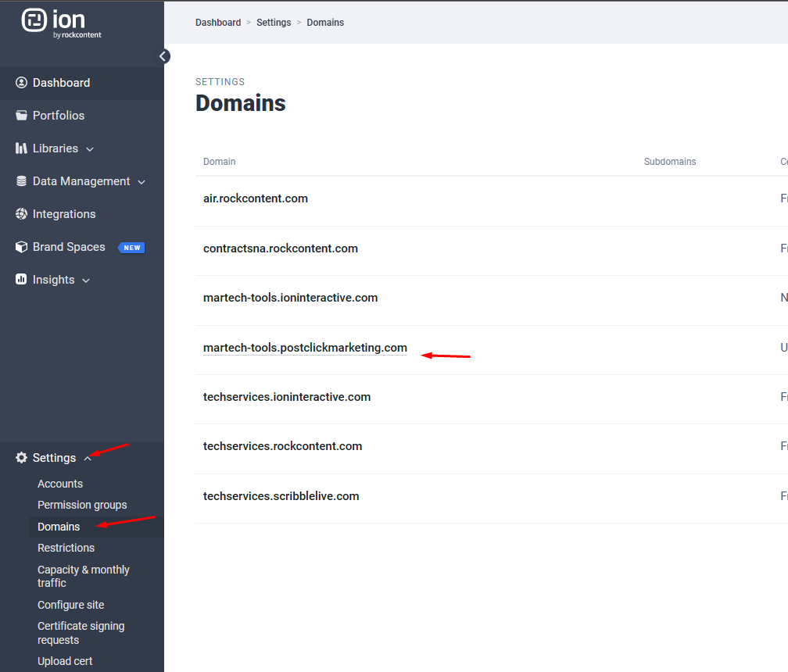Open domain techservices.ioninteractive.com
The height and width of the screenshot is (672, 788).
287,397
